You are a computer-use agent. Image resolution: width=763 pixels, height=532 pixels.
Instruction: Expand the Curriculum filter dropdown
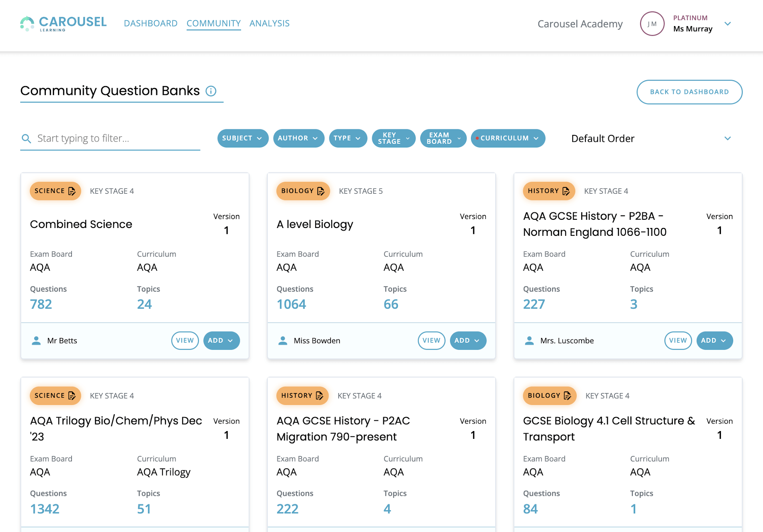point(508,138)
